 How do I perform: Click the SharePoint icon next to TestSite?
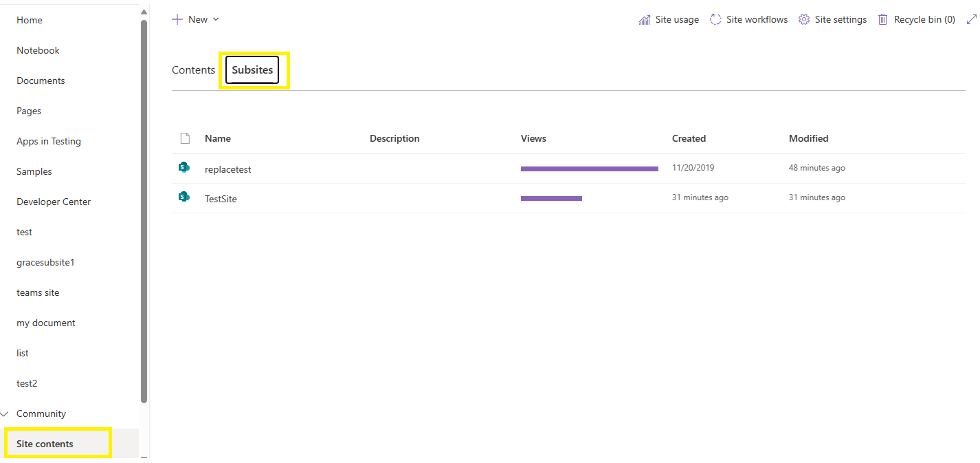[183, 197]
